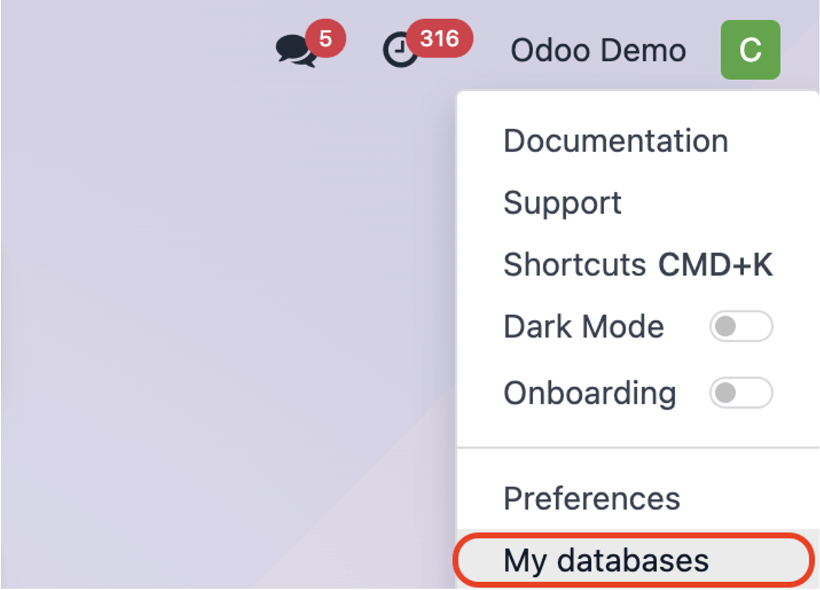Open the conversations chat bubbles icon
Screen dimensions: 820x590
point(296,51)
